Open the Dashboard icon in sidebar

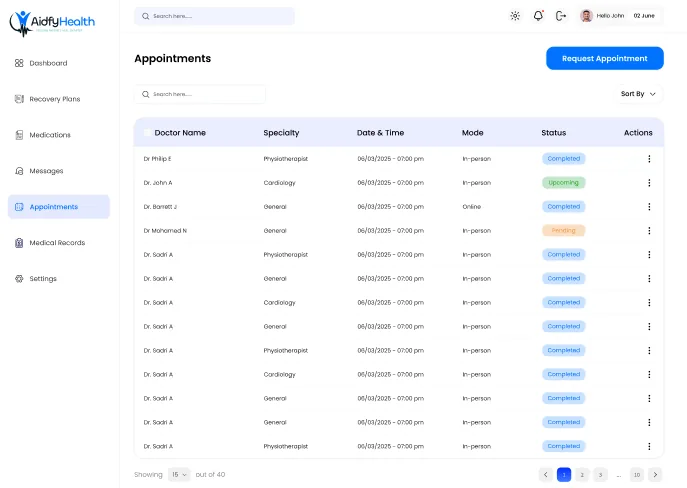pyautogui.click(x=19, y=63)
